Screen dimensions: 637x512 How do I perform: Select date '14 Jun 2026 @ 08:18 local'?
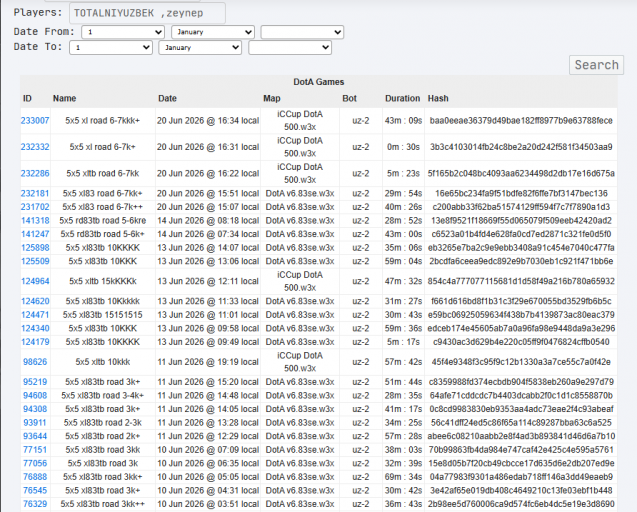(208, 221)
